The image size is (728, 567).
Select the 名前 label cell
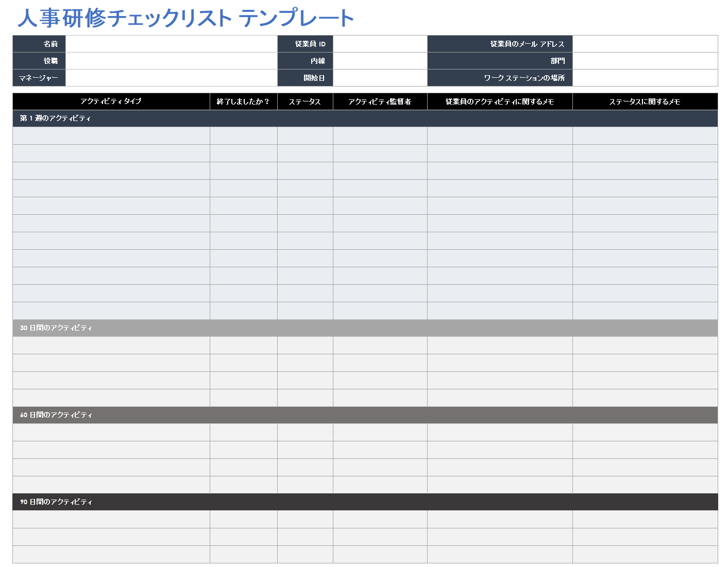39,44
